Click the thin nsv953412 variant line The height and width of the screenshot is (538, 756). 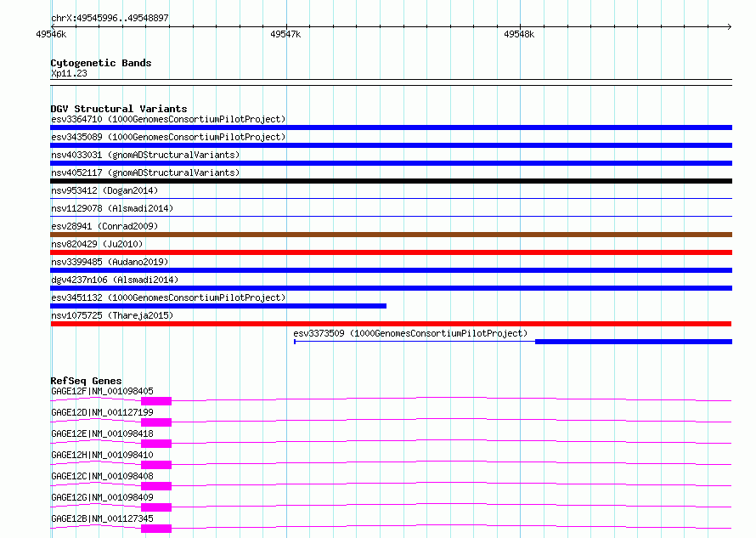coord(391,198)
